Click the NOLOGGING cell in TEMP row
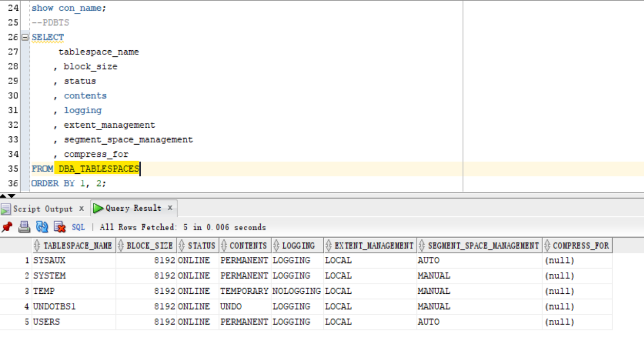 [x=297, y=291]
